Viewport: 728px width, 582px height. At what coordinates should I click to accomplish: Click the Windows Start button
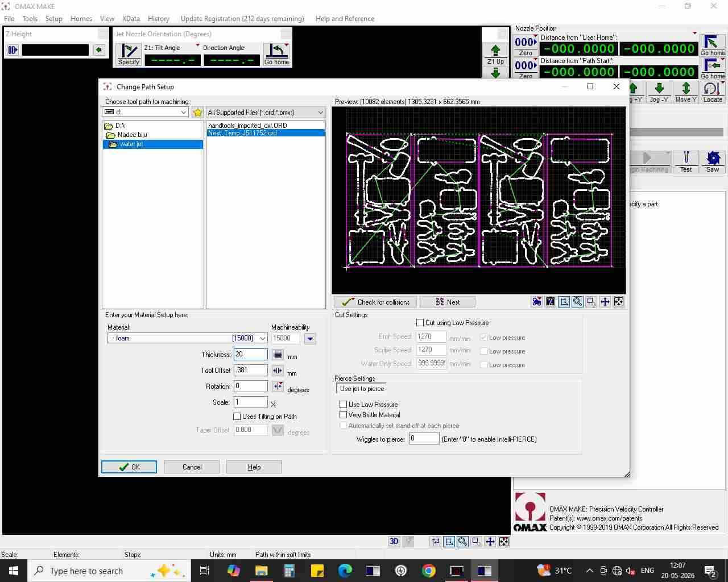14,571
